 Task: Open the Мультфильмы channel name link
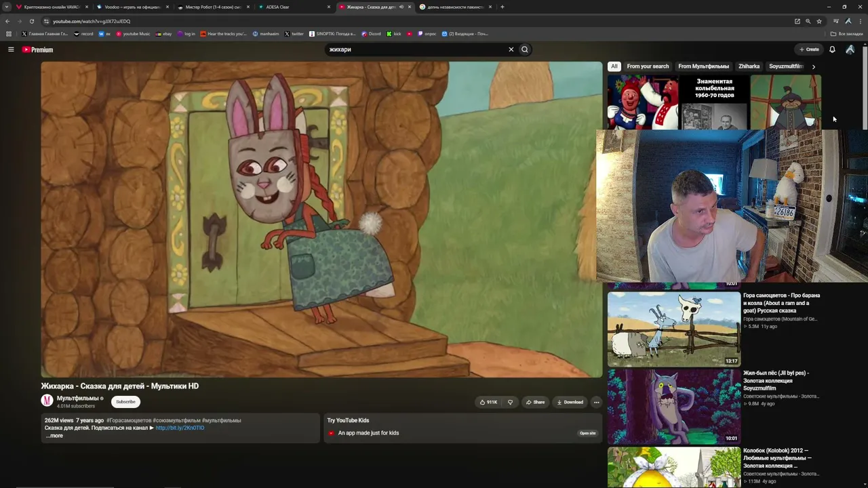pyautogui.click(x=78, y=399)
